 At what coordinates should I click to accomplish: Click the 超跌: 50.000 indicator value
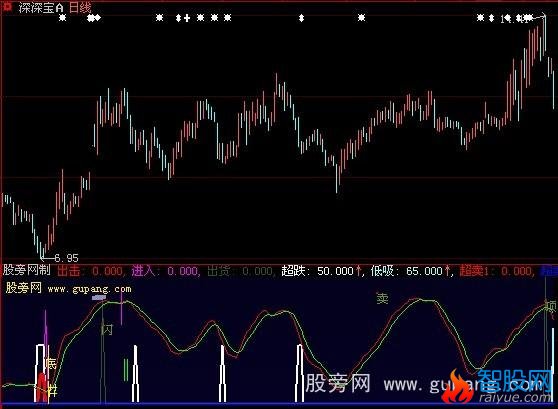tap(321, 271)
